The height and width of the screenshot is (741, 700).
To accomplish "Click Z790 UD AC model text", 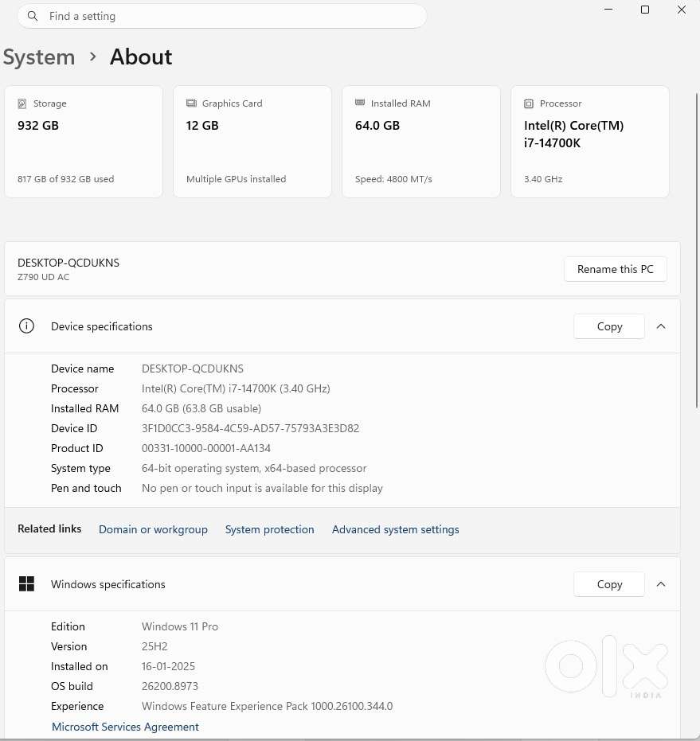I will pyautogui.click(x=44, y=277).
